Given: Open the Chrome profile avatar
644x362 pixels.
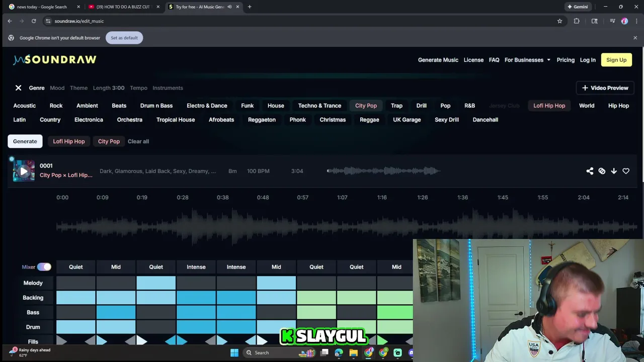Looking at the screenshot, I should (x=624, y=21).
